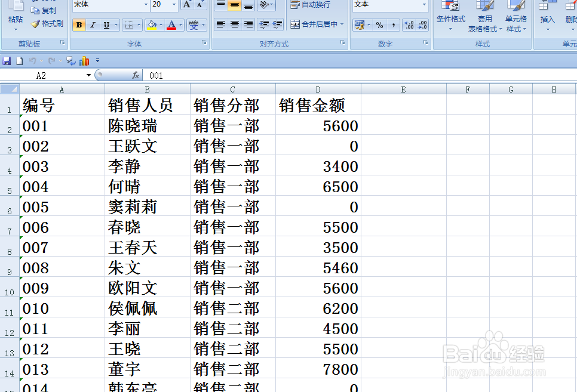Open the 文本 number format combo box
Screen dimensions: 577x392
click(389, 5)
